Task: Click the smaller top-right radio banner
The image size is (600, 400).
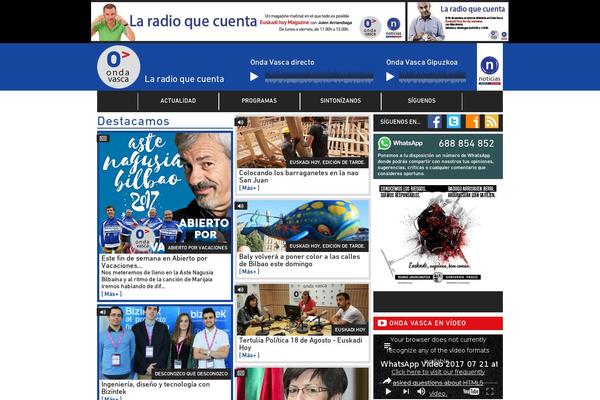Action: 458,21
